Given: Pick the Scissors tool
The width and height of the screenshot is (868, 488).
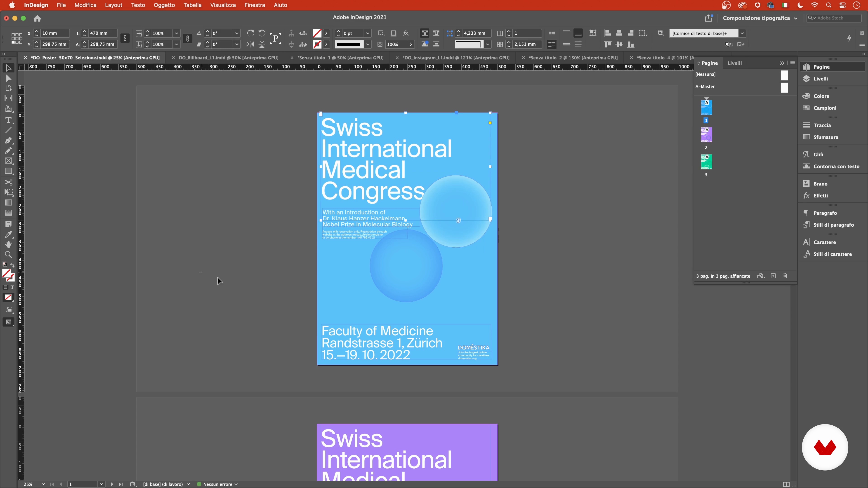Looking at the screenshot, I should tap(8, 182).
